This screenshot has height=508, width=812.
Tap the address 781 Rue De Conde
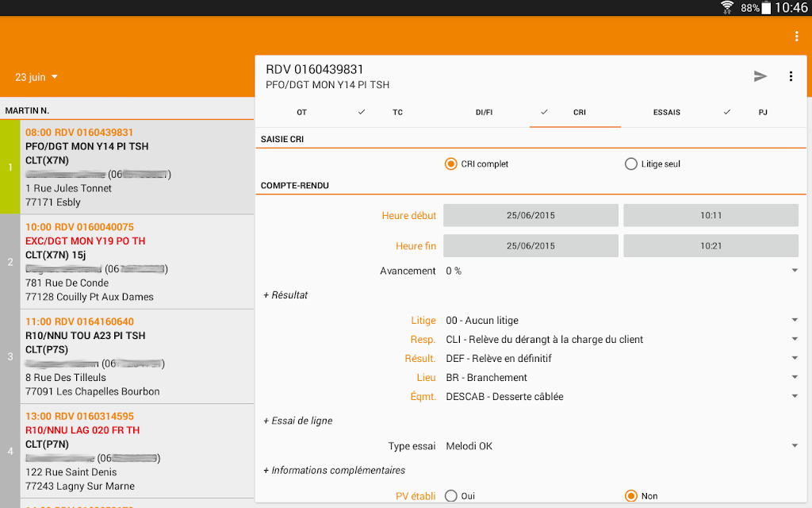pyautogui.click(x=67, y=283)
